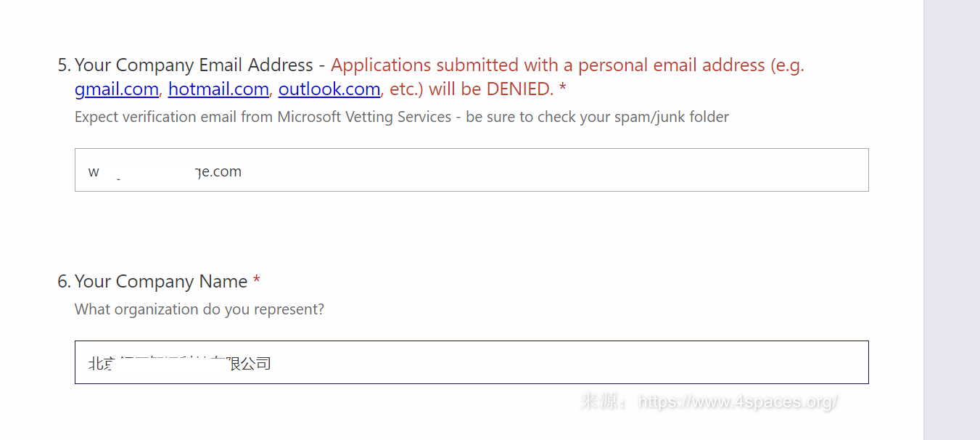Click the Microsoft Vetting Services hint text
Screen dimensions: 980x440
[401, 117]
